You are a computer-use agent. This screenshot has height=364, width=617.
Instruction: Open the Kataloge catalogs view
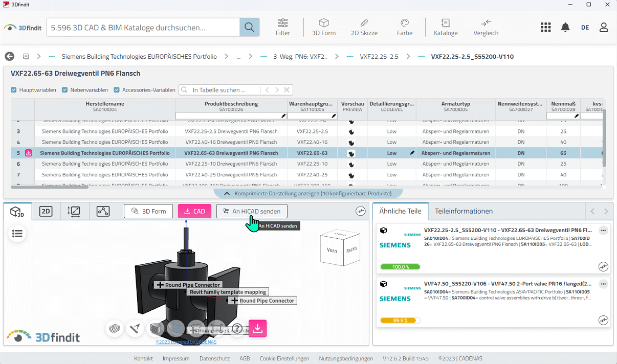[446, 27]
